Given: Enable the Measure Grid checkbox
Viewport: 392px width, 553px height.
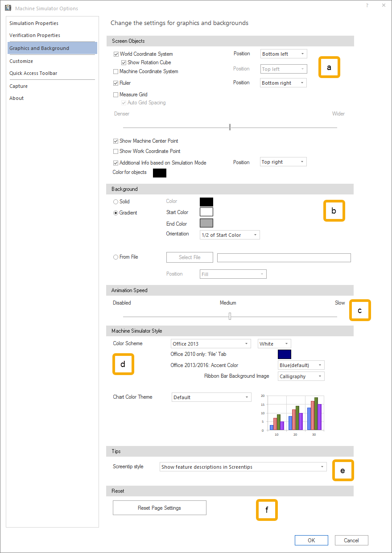Looking at the screenshot, I should (116, 95).
